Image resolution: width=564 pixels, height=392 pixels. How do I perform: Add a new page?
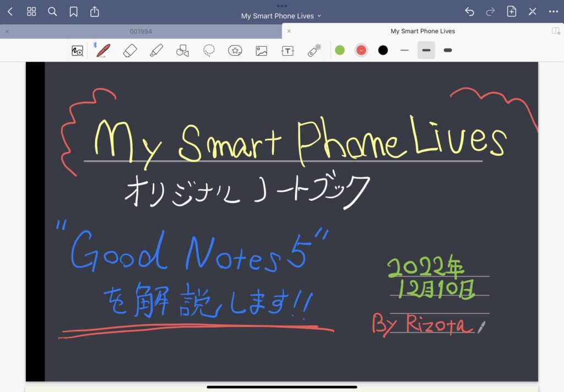pyautogui.click(x=512, y=12)
